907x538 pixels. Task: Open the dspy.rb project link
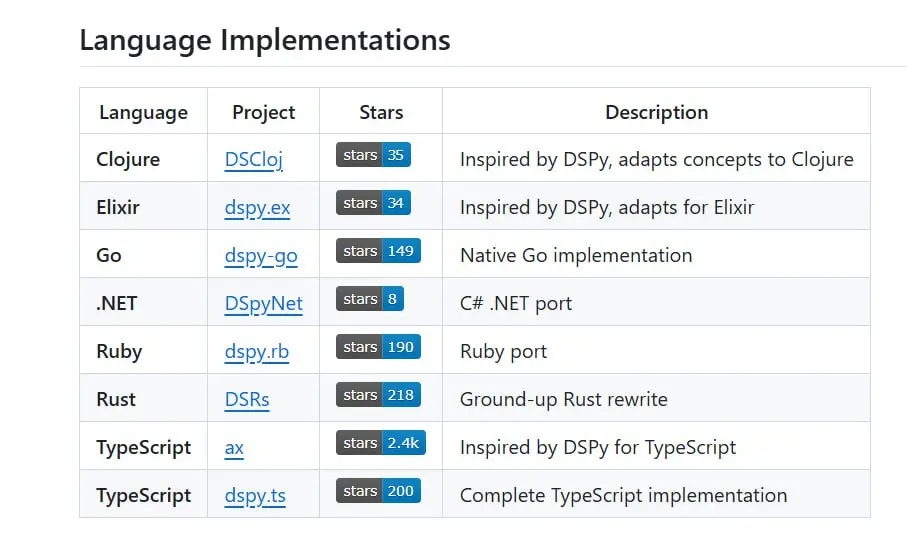click(x=256, y=351)
